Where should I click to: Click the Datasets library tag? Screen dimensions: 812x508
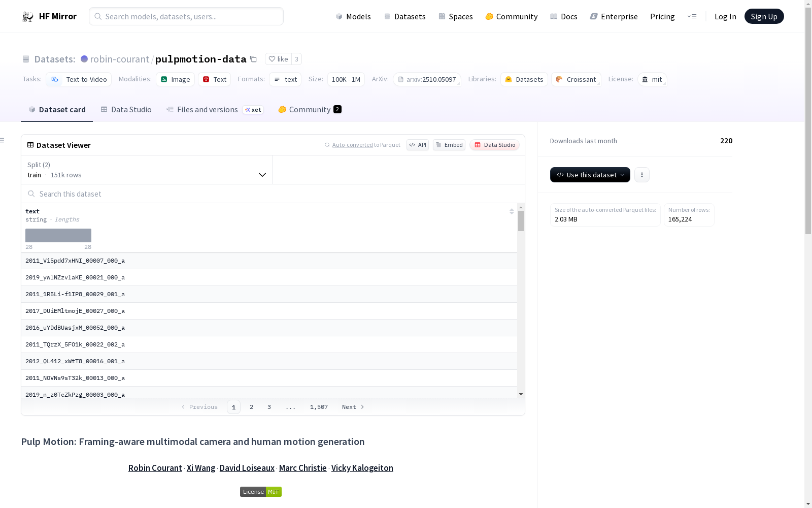[524, 79]
